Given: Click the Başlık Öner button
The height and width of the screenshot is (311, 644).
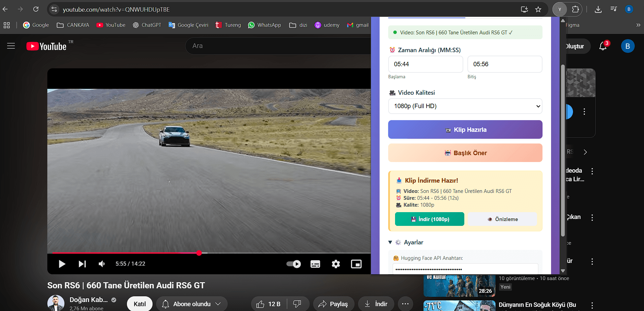Looking at the screenshot, I should coord(465,153).
